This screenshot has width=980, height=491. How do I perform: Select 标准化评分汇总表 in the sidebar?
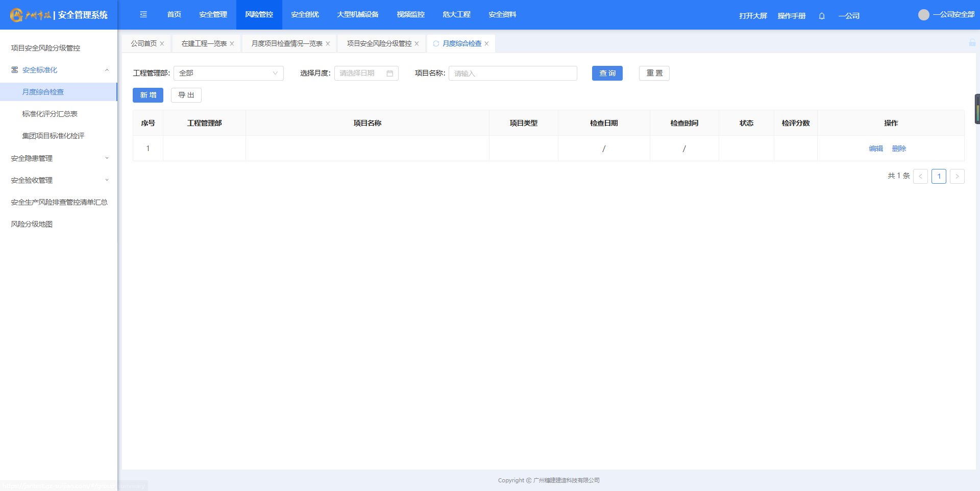tap(50, 114)
